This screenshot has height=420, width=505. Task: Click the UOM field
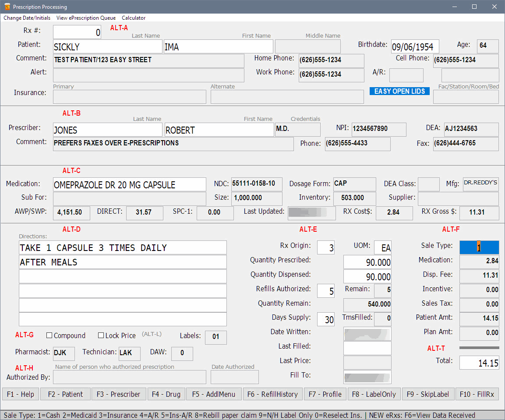coord(383,247)
